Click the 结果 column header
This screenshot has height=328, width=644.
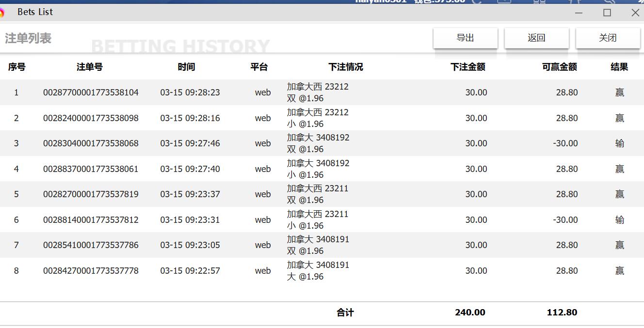tap(619, 67)
